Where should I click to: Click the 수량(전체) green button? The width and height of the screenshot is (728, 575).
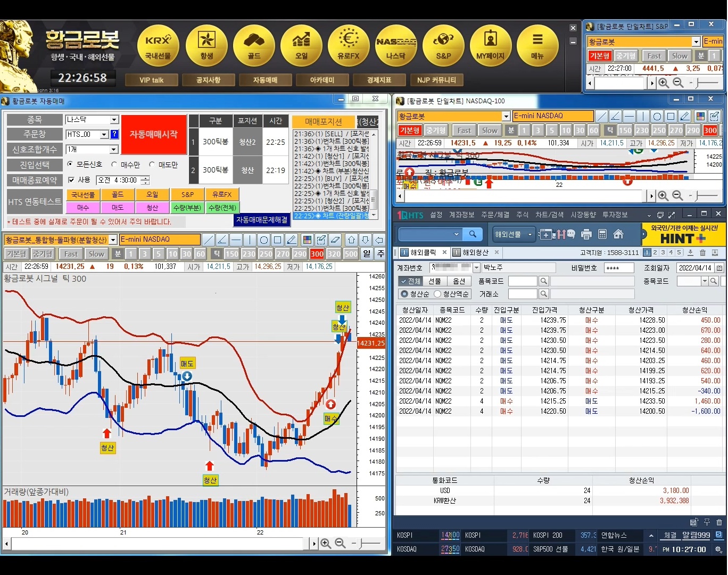point(222,207)
